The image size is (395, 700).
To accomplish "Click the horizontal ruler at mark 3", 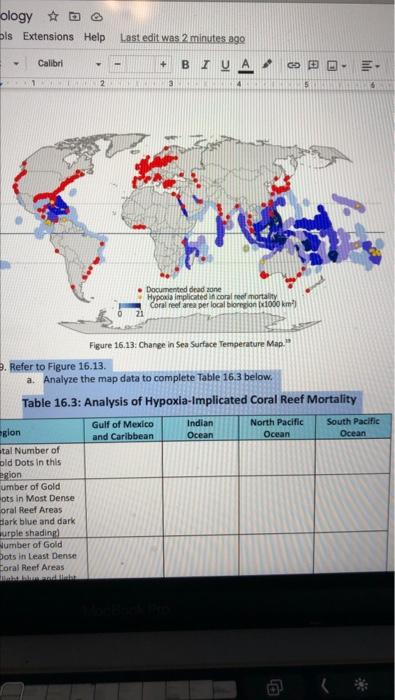I will (x=171, y=83).
